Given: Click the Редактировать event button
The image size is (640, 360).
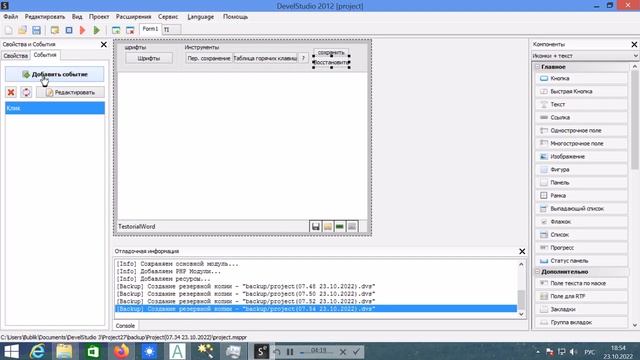Looking at the screenshot, I should (70, 92).
